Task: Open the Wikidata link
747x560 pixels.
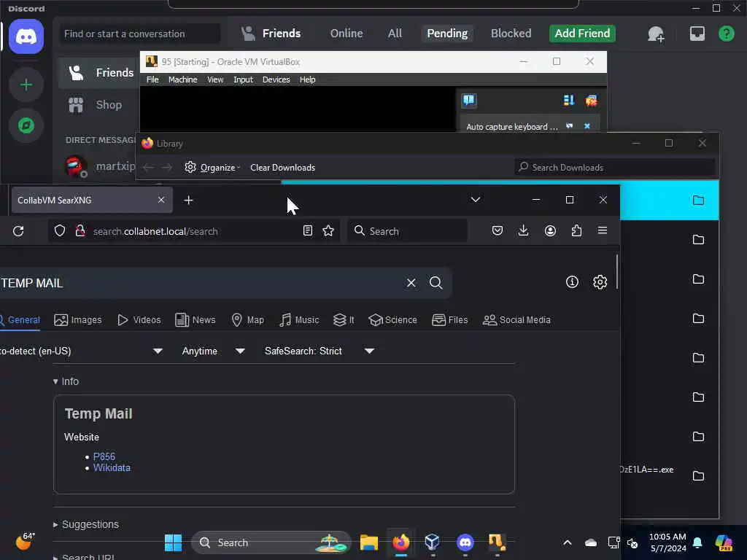Action: tap(112, 467)
